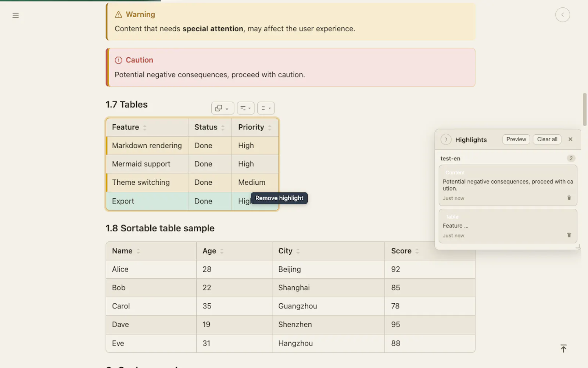Select the 'Markdown rendering' cell
The image size is (588, 368).
click(x=147, y=146)
